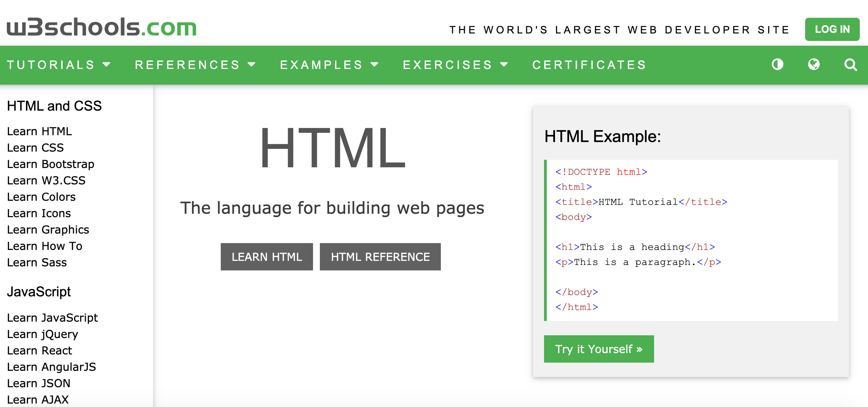Viewport: 868px width, 407px height.
Task: Open the References dropdown menu
Action: click(195, 65)
